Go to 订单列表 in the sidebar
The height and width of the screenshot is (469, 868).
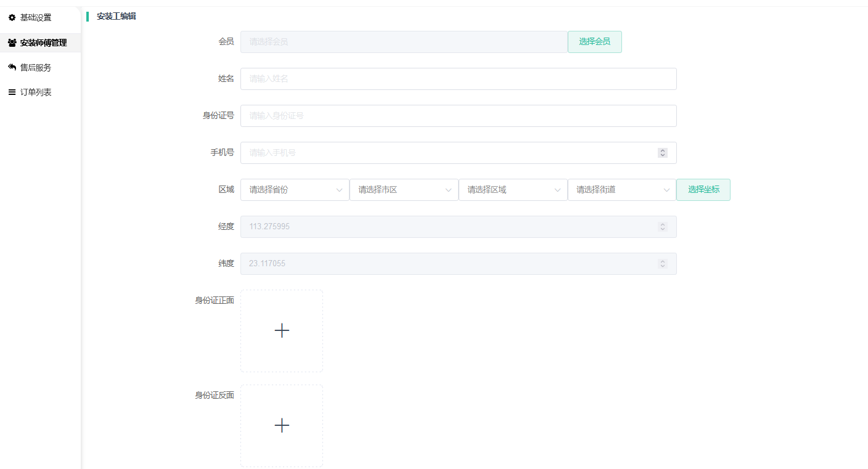pyautogui.click(x=36, y=92)
